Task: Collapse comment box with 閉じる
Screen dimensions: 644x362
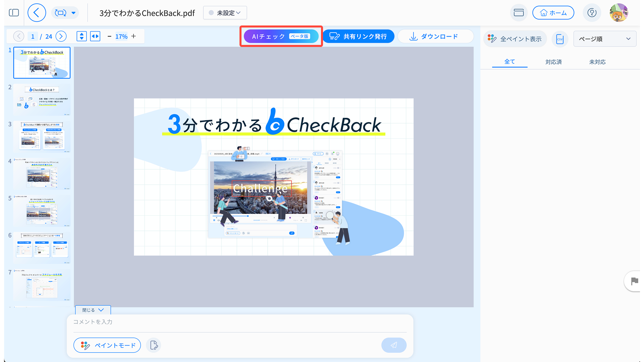Action: tap(93, 310)
